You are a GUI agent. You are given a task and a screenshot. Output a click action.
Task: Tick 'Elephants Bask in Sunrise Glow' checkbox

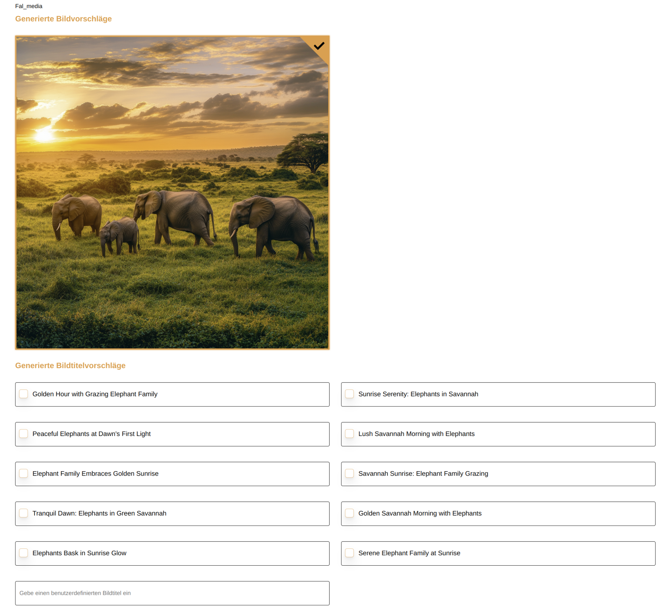coord(24,553)
